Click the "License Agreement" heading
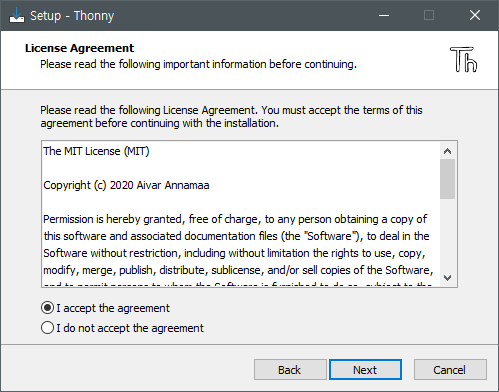Screen dimensions: 499x392 (x=79, y=48)
